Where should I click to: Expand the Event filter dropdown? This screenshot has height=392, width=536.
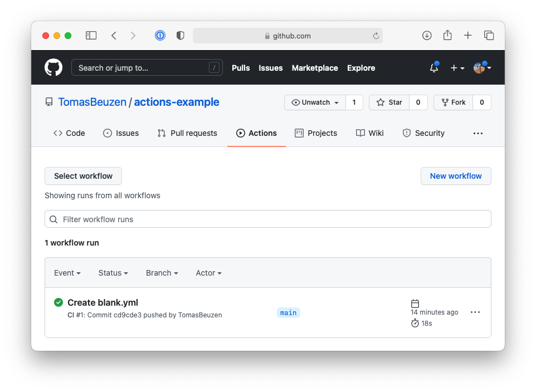[67, 273]
